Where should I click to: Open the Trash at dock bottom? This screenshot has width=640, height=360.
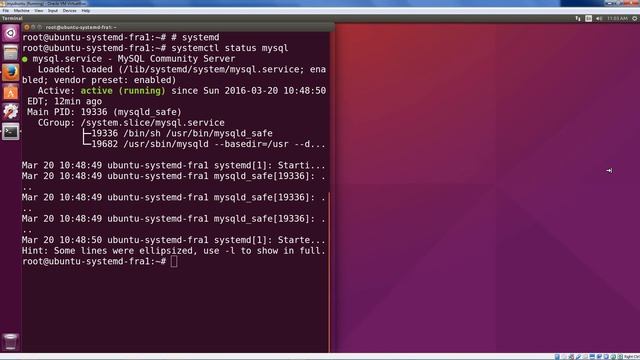click(x=11, y=342)
